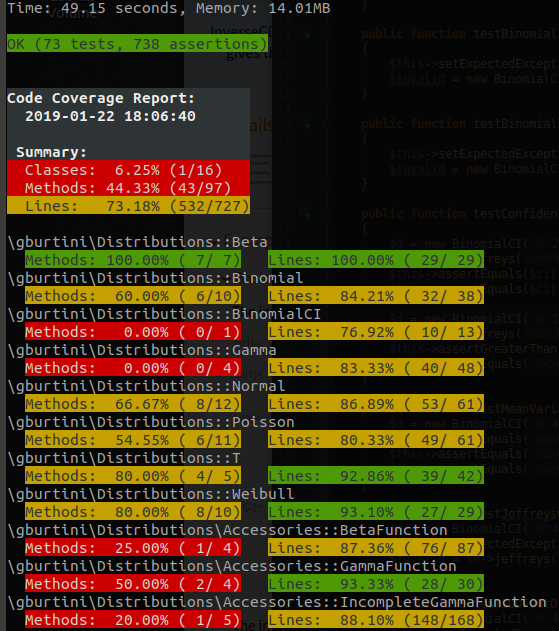Viewport: 559px width, 631px height.
Task: Click 'public function testConfiden' in background editor
Action: [460, 214]
